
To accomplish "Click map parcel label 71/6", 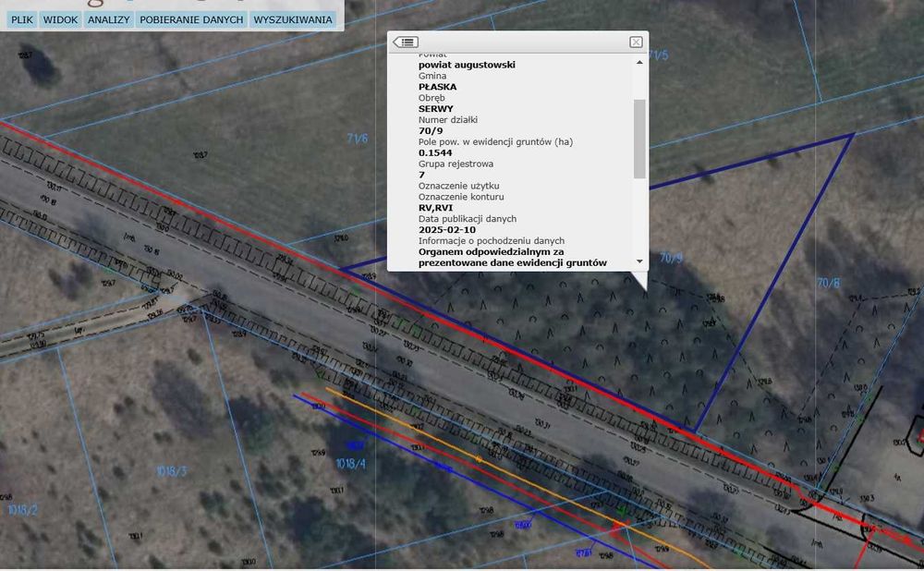I will click(x=357, y=139).
